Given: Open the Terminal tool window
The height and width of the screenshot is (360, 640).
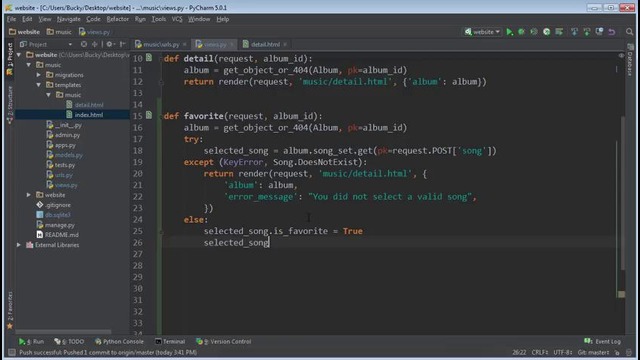Looking at the screenshot, I should click(170, 342).
